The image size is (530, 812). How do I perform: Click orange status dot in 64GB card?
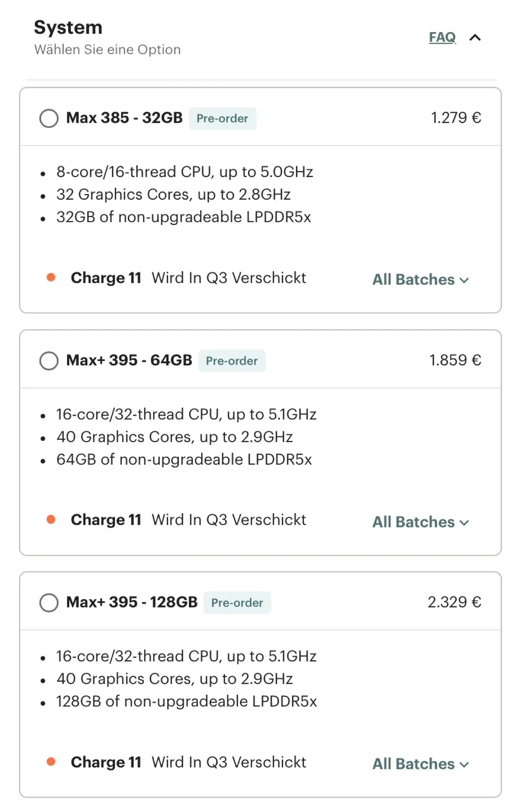click(51, 519)
